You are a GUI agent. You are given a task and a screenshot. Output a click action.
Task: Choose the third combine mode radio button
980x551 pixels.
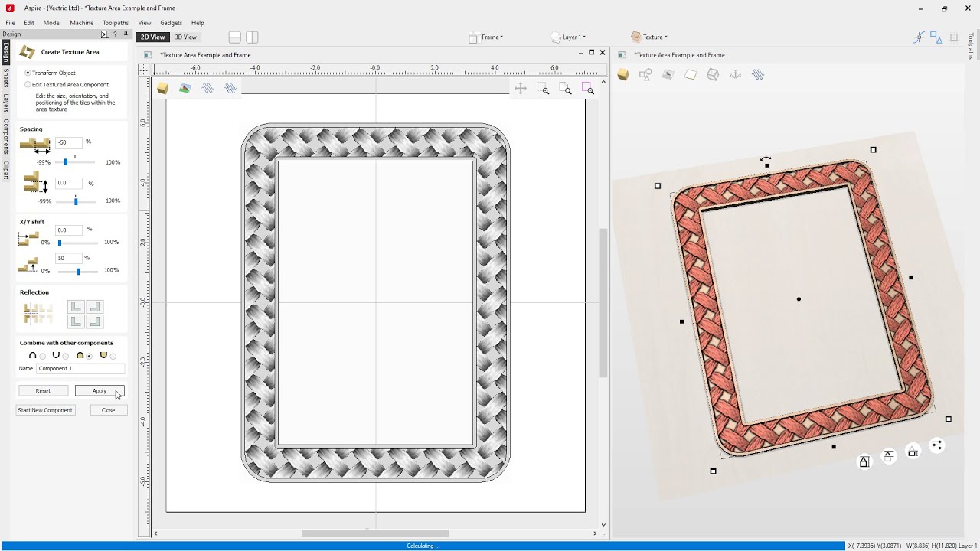click(x=90, y=356)
